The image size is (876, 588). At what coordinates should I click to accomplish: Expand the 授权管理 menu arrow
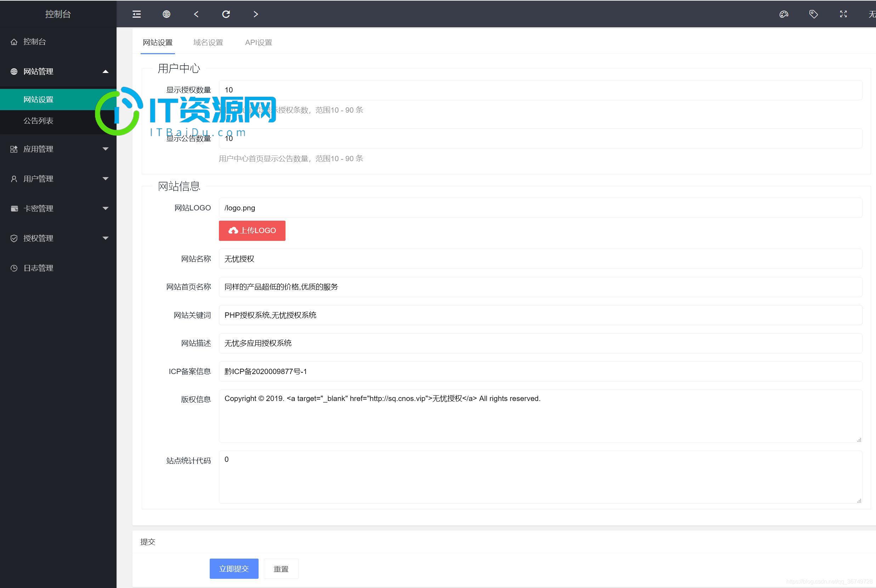coord(105,238)
